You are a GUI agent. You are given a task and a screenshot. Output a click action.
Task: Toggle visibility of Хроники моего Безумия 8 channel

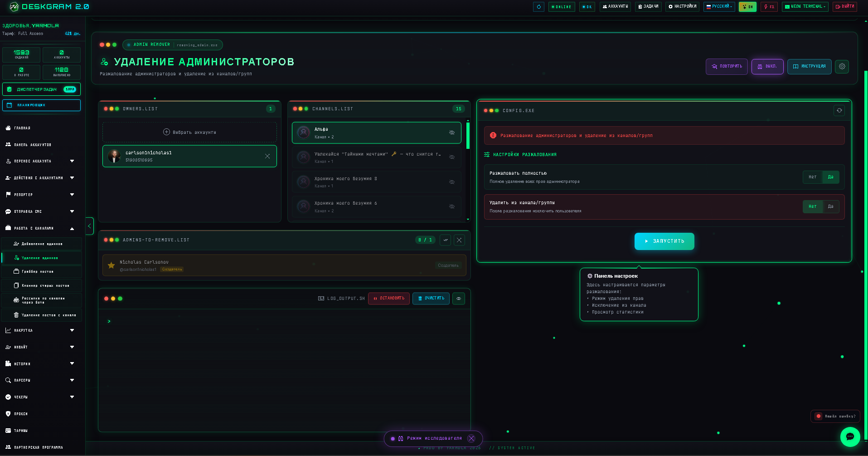452,182
